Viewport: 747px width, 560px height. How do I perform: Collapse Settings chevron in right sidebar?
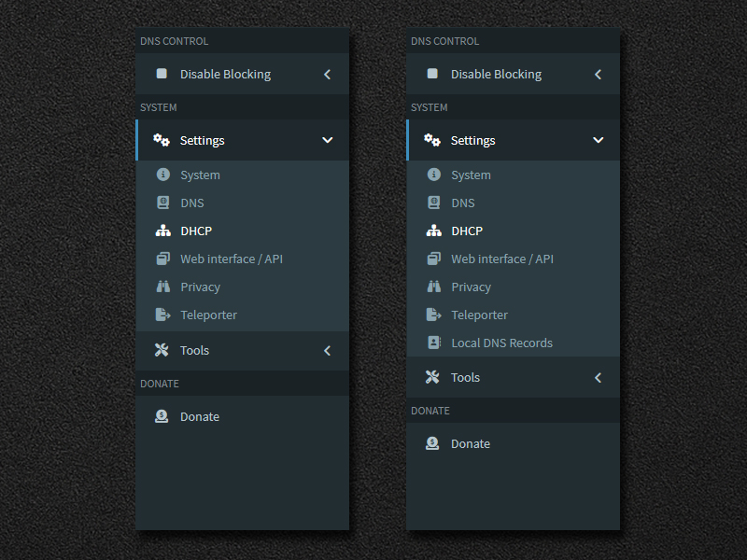598,140
